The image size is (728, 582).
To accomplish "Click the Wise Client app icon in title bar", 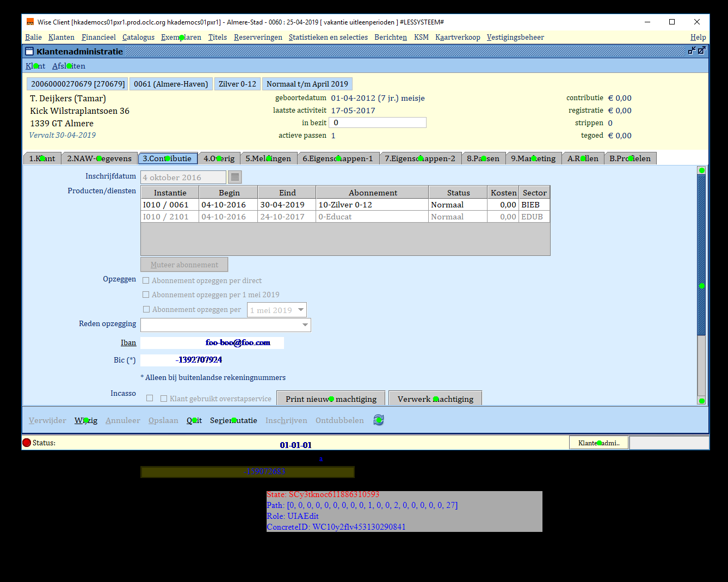I will (30, 22).
